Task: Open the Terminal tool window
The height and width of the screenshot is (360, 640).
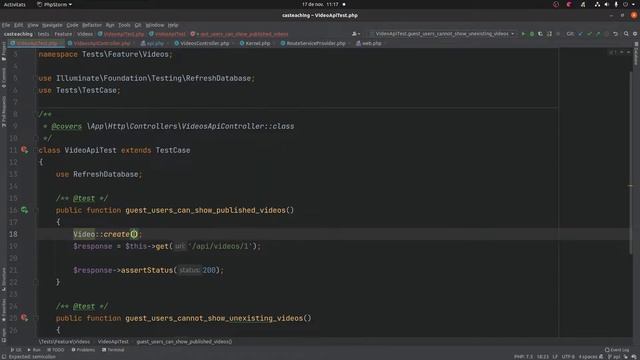Action: point(113,350)
